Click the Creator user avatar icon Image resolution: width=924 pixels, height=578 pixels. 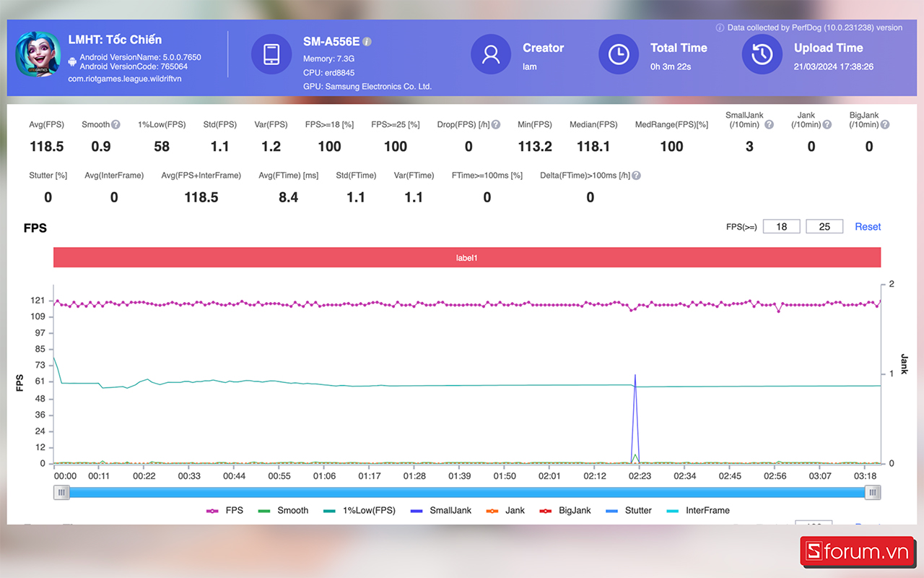coord(491,54)
